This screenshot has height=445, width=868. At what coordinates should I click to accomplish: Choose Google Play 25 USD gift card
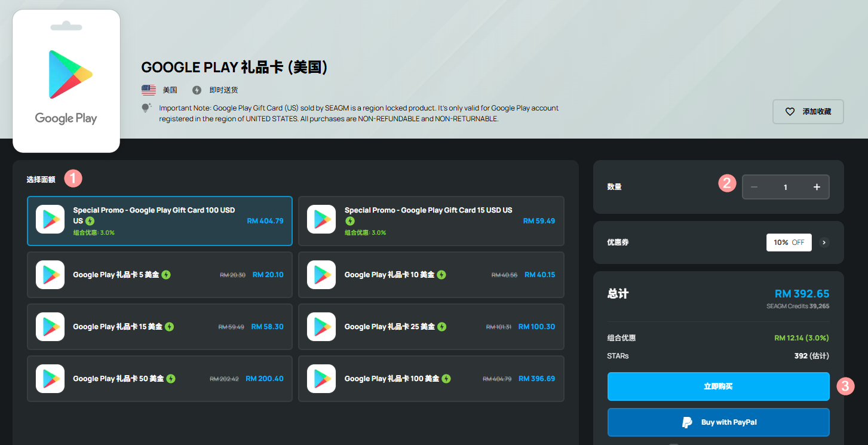coord(431,327)
